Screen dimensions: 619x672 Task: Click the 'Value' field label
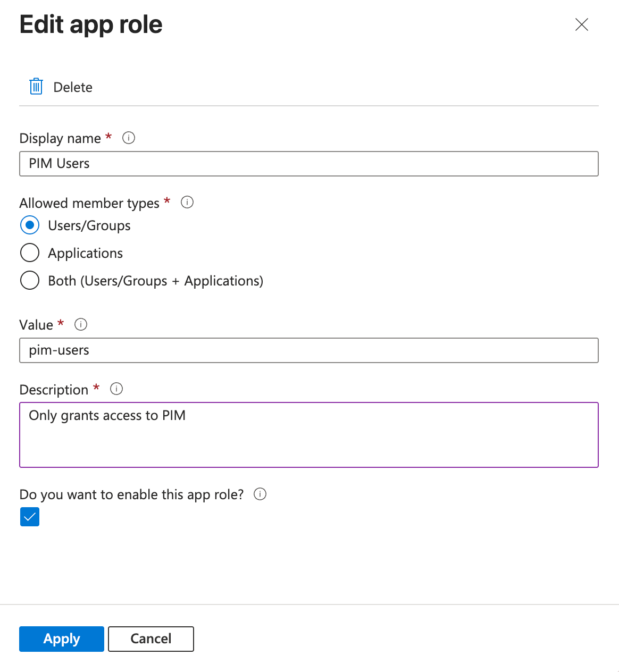[x=36, y=325]
